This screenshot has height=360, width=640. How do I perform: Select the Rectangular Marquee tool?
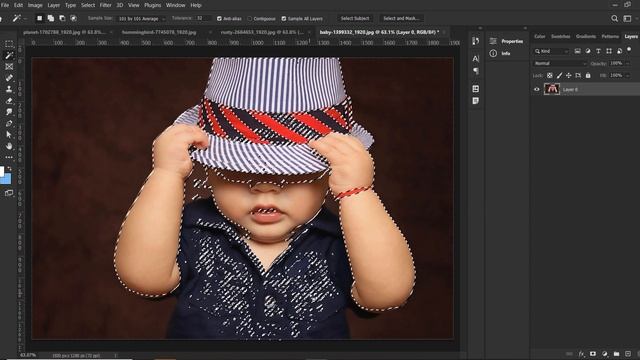tap(9, 43)
